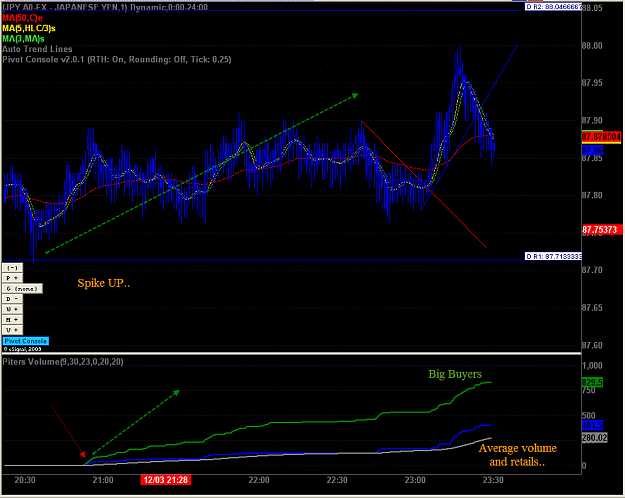Click the 22:00 time axis label

click(x=259, y=480)
